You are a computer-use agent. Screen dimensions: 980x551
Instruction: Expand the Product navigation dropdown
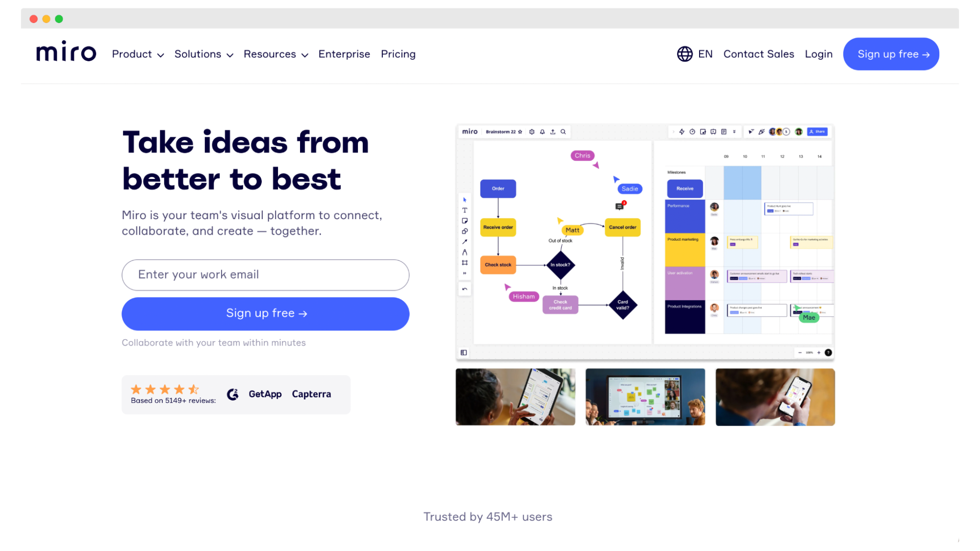(x=137, y=54)
